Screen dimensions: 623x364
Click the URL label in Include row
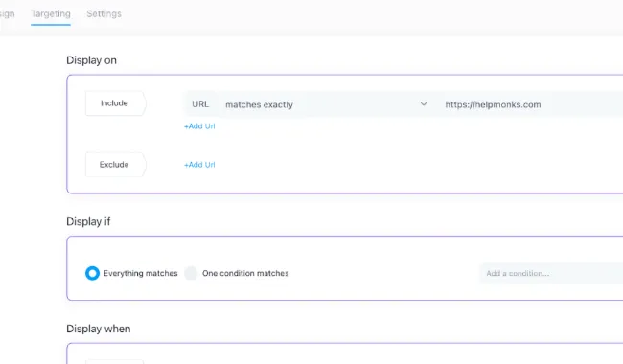tap(200, 104)
